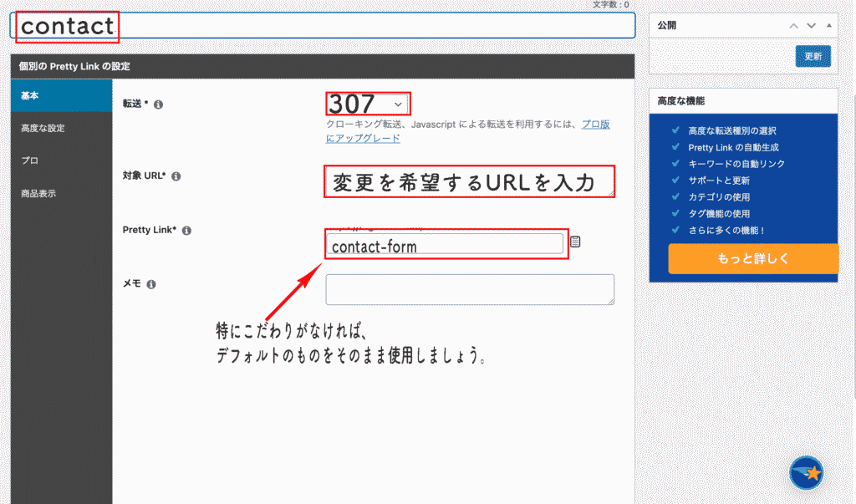Collapse the 公開 panel with triangle toggle
This screenshot has height=504, width=856.
(828, 26)
